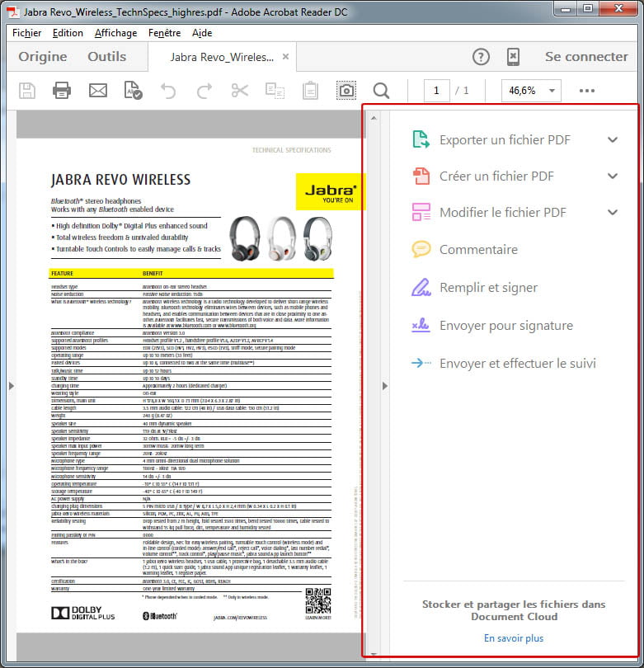This screenshot has height=668, width=644.
Task: Open the search magnifier tool
Action: [x=381, y=91]
